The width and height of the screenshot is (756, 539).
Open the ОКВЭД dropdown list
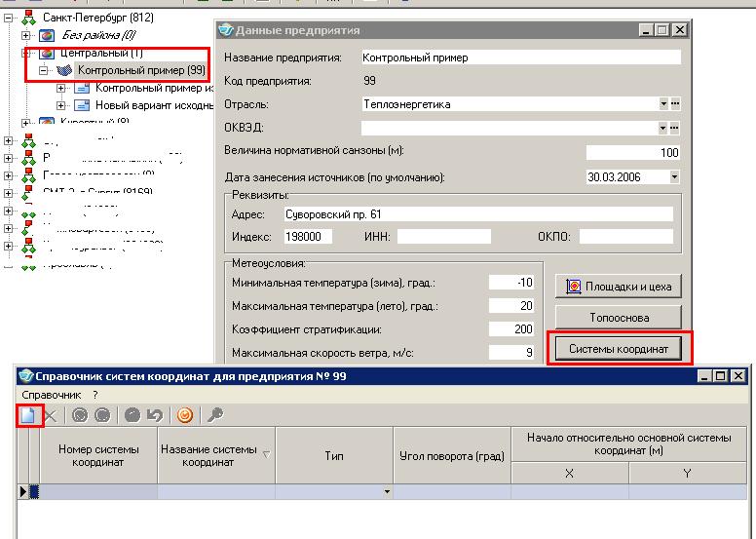coord(663,128)
